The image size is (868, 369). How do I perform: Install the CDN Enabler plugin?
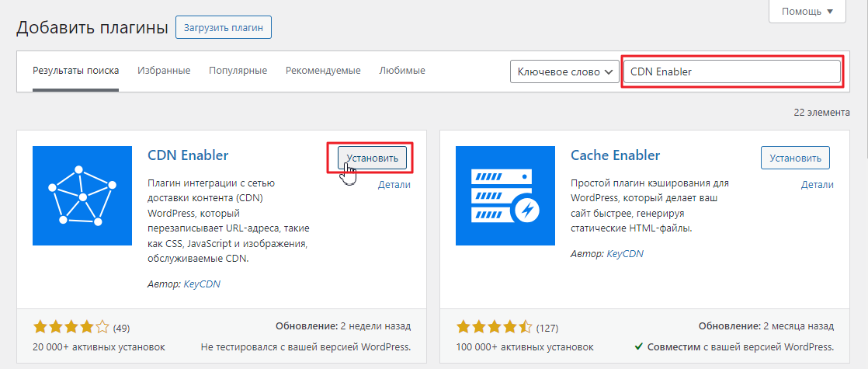point(373,158)
